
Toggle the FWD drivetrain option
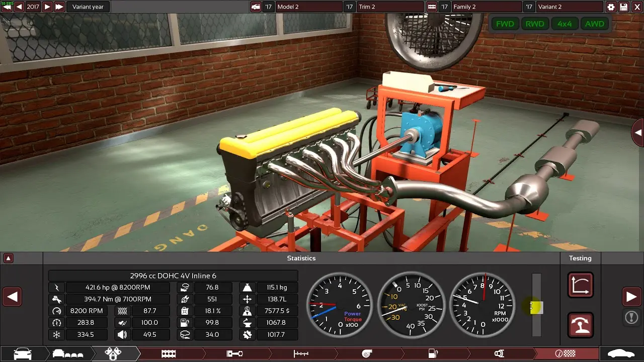click(x=505, y=24)
